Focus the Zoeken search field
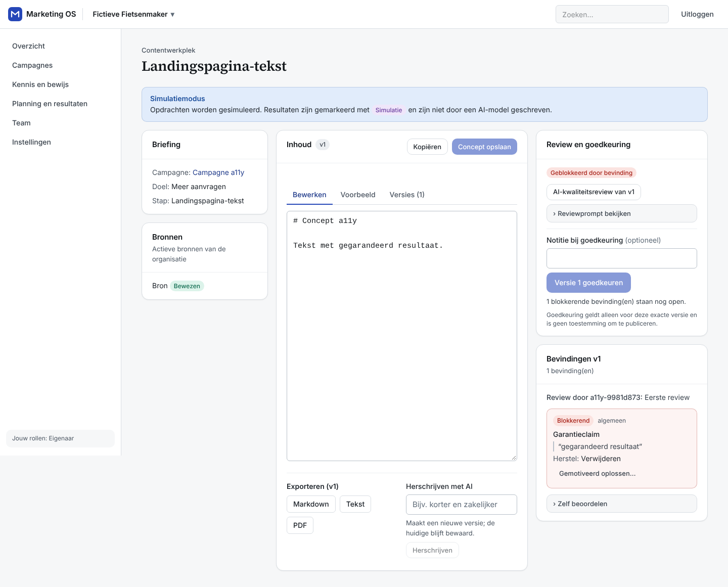 [612, 14]
